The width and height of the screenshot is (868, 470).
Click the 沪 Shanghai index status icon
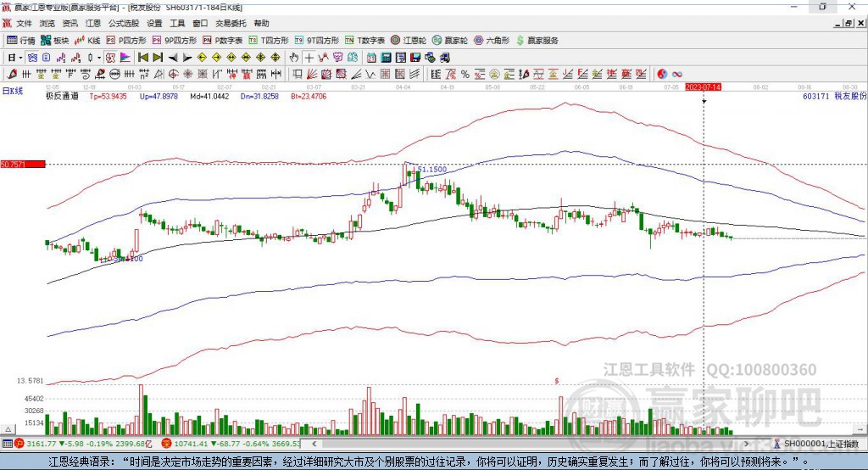point(19,444)
